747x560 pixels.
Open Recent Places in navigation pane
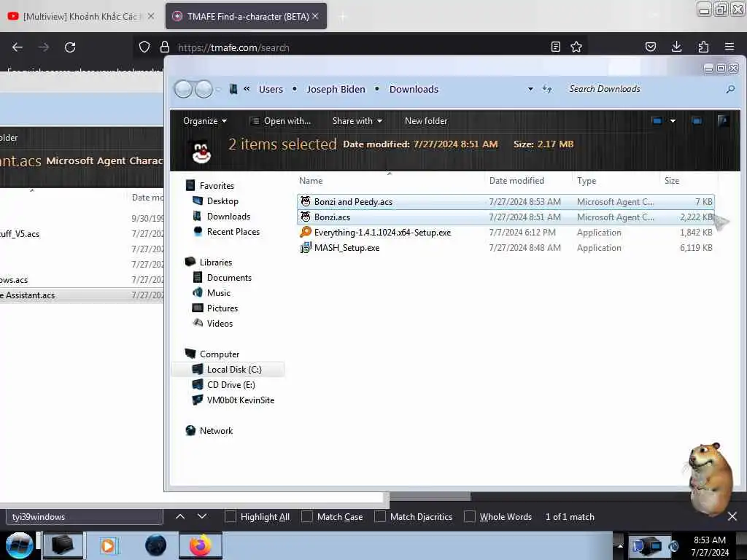pyautogui.click(x=233, y=231)
